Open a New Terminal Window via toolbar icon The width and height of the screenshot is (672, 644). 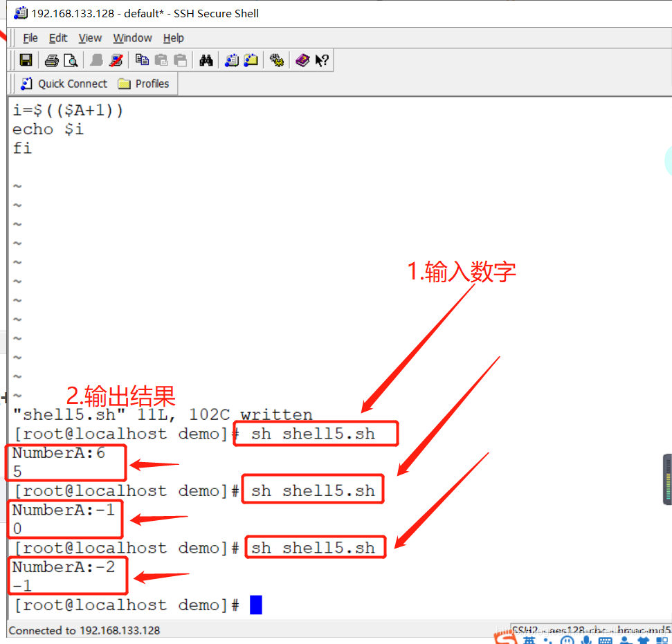coord(232,60)
